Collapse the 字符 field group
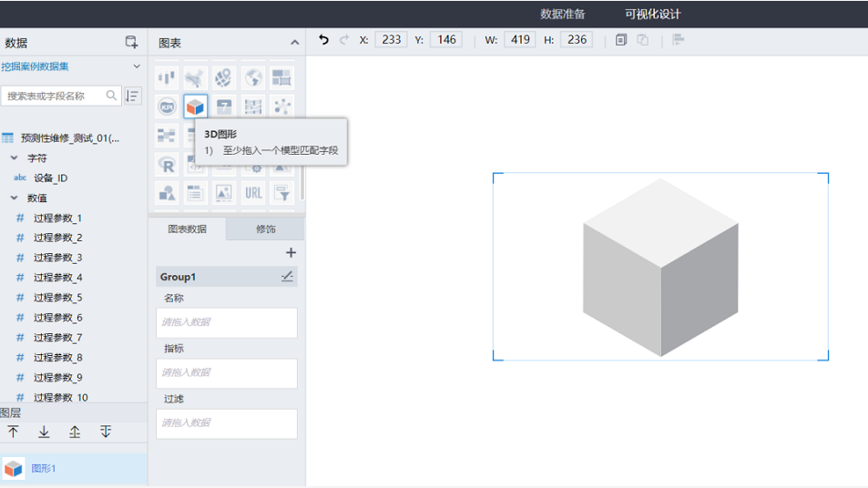868x488 pixels. pos(15,158)
